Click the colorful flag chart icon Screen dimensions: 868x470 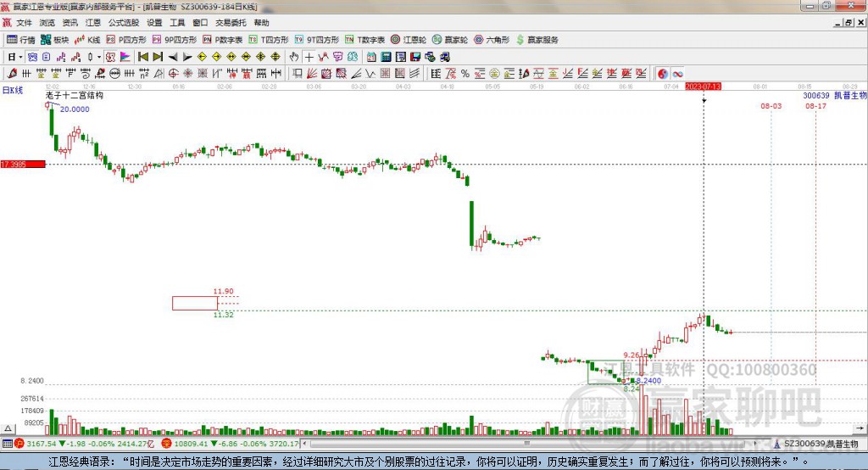point(125,57)
